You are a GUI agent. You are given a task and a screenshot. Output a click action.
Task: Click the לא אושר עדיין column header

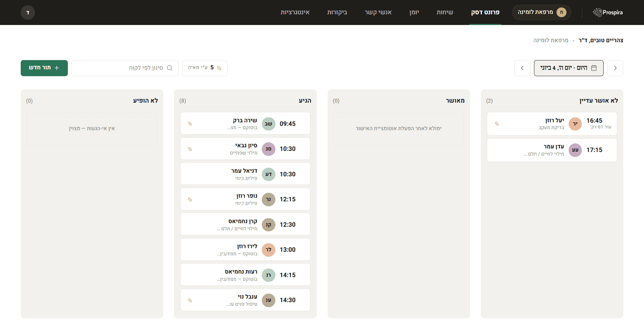[599, 101]
